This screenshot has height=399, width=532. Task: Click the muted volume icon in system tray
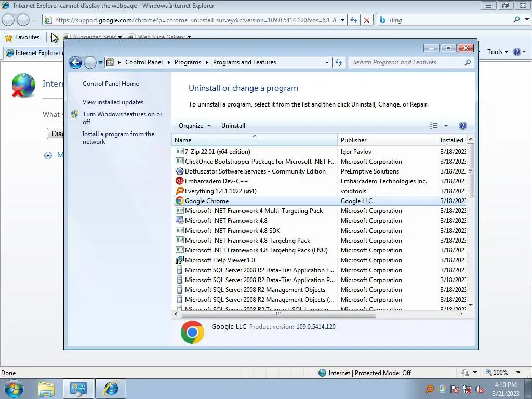tap(480, 389)
